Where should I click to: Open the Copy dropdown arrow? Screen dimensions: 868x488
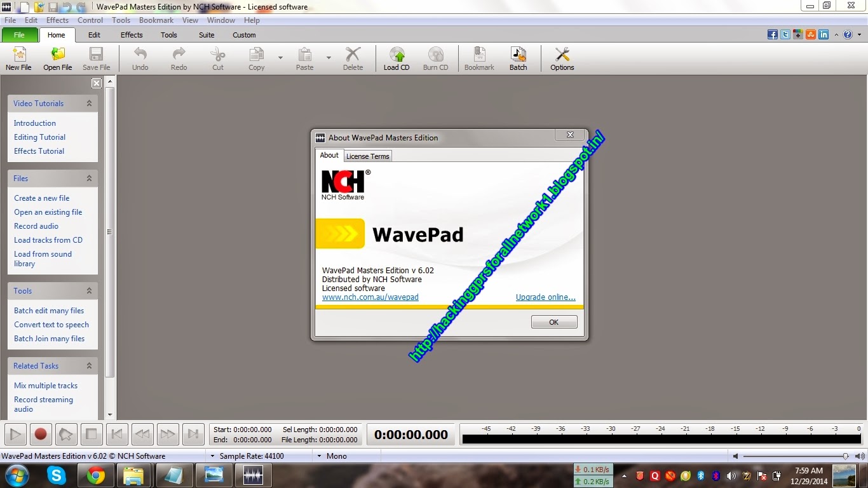(280, 58)
